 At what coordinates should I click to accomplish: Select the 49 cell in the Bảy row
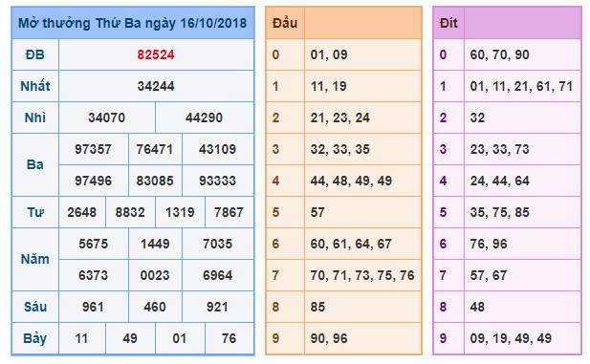(x=130, y=339)
